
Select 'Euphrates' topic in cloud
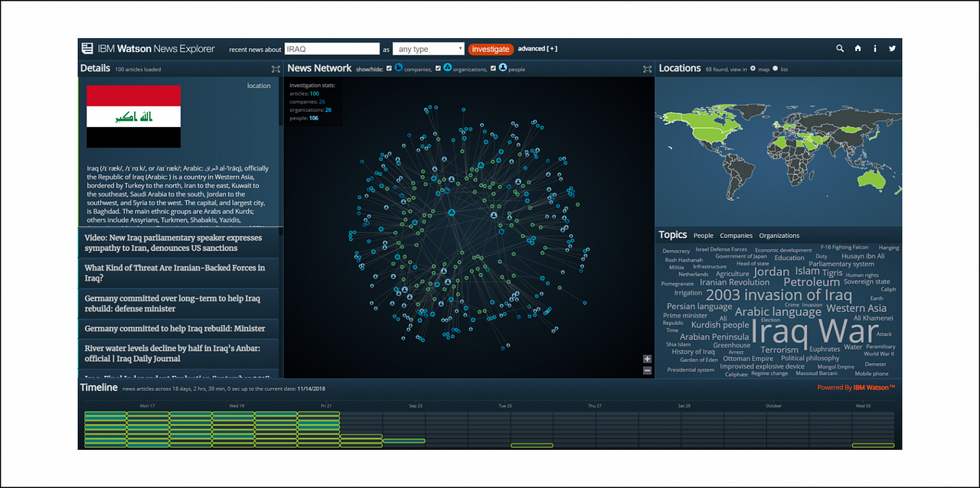click(825, 349)
